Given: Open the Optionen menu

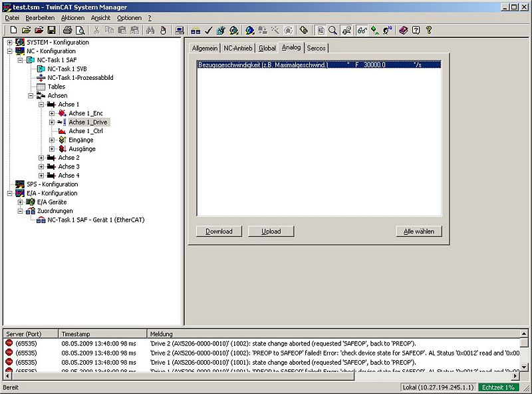Looking at the screenshot, I should pyautogui.click(x=129, y=18).
